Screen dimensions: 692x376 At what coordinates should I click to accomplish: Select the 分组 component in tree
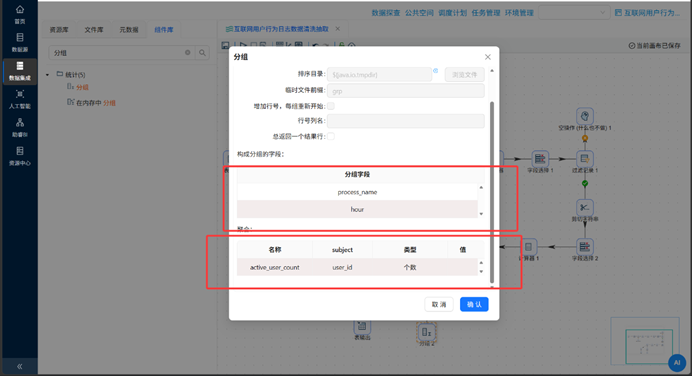(83, 87)
